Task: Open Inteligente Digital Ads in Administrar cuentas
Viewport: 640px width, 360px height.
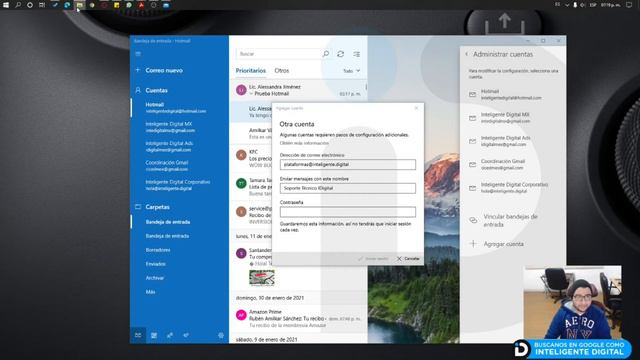Action: 513,141
